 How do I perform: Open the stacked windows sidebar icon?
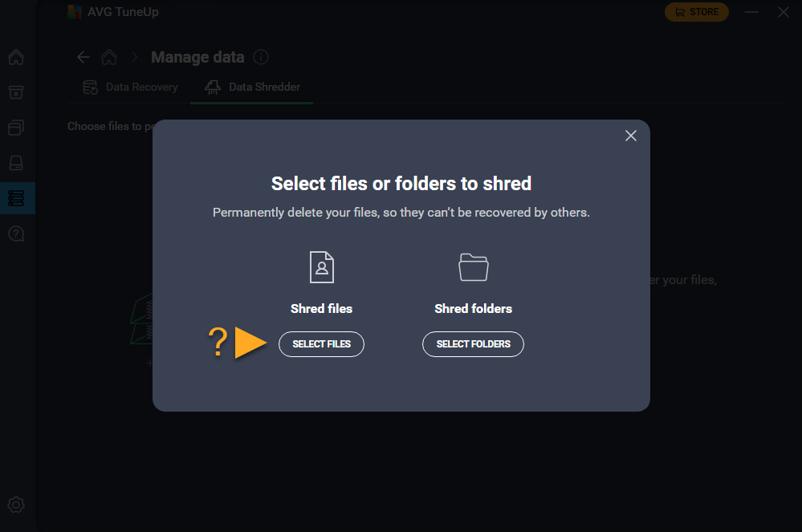click(16, 128)
